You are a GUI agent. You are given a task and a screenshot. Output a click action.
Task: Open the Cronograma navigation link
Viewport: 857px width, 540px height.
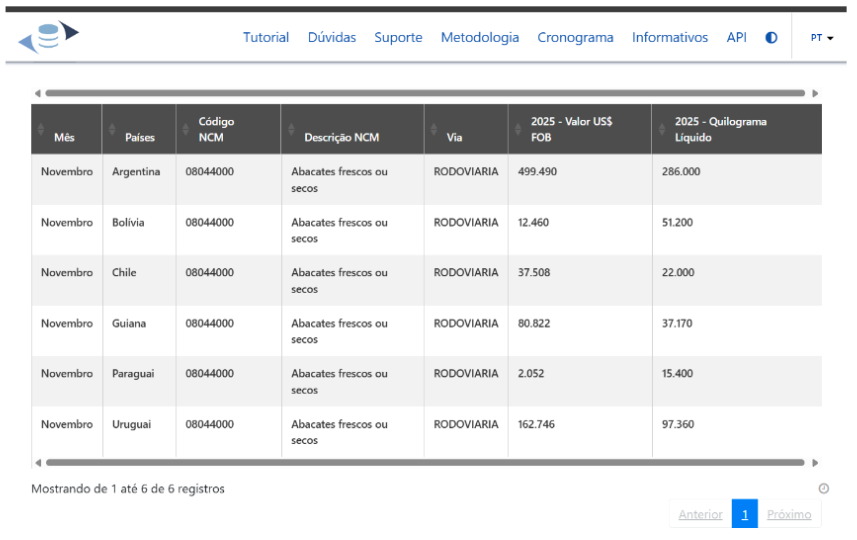click(x=575, y=38)
